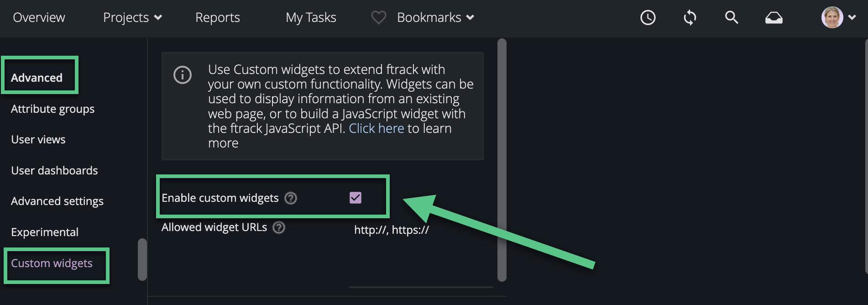Click the Bookmarks heart icon

pyautogui.click(x=379, y=18)
